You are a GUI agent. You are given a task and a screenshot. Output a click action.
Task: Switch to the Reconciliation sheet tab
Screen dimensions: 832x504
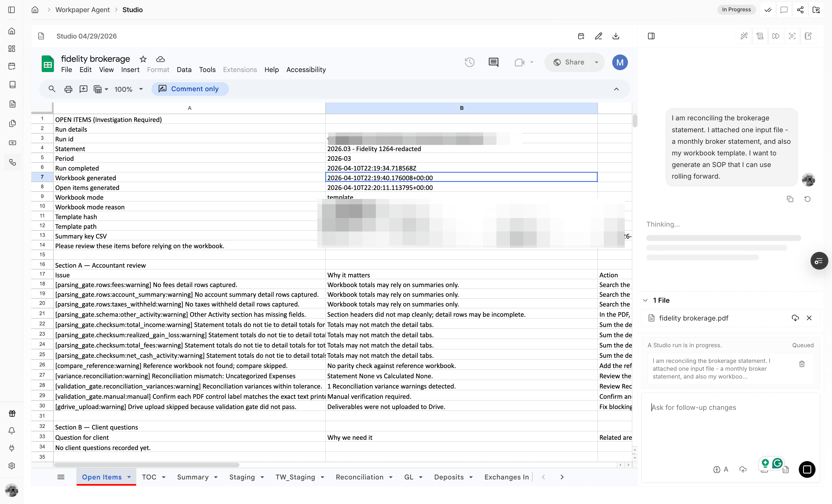point(359,477)
